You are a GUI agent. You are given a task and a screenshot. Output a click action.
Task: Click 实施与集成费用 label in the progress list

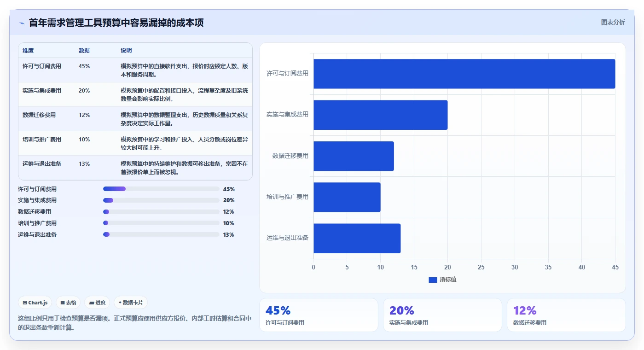click(37, 200)
